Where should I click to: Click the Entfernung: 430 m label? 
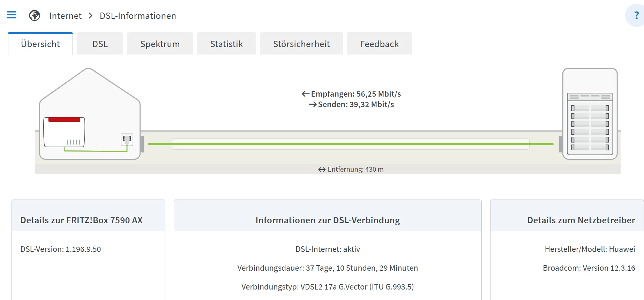point(351,169)
